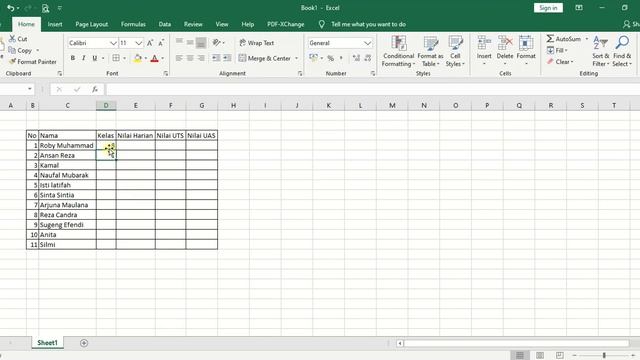The image size is (640, 360).
Task: Click the Cut scissors icon
Action: click(x=12, y=39)
